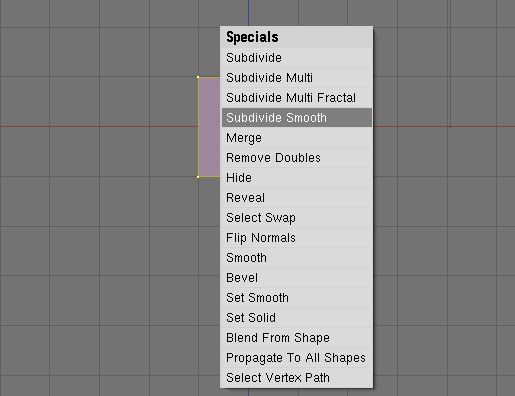Select Subdivide Multi option

(x=297, y=78)
